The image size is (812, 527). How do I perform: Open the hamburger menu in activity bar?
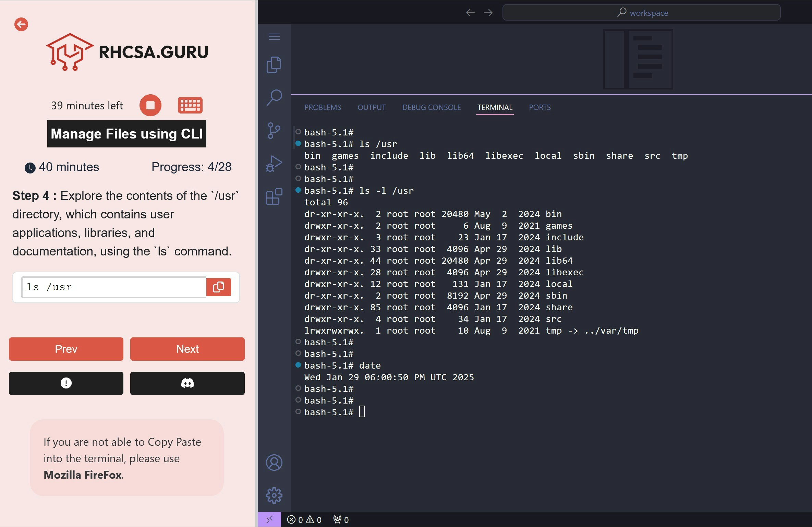274,37
